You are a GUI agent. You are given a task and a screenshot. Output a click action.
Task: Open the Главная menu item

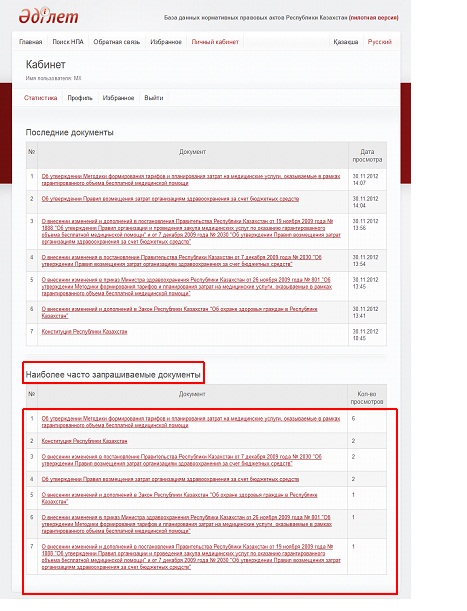[x=30, y=42]
